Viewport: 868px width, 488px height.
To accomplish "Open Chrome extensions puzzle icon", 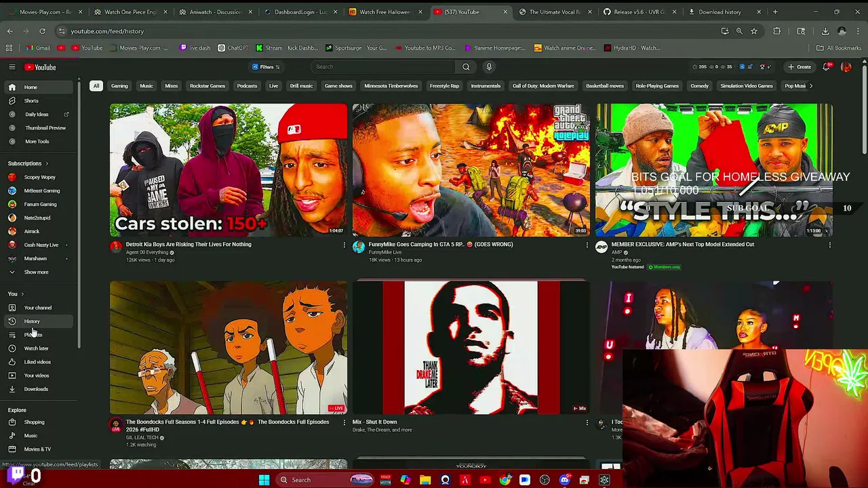I will pyautogui.click(x=777, y=31).
